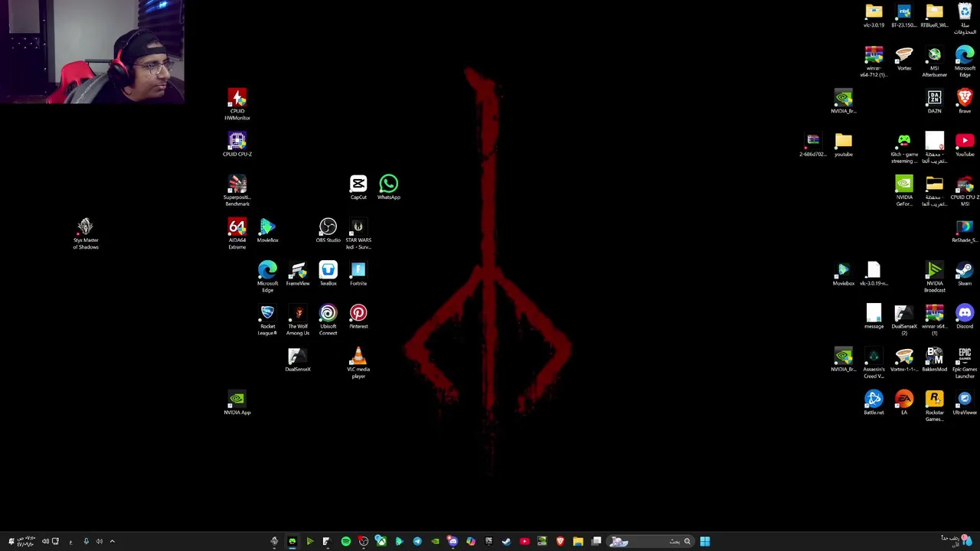Open the WhatsApp desktop shortcut
Image resolution: width=980 pixels, height=551 pixels.
tap(389, 187)
